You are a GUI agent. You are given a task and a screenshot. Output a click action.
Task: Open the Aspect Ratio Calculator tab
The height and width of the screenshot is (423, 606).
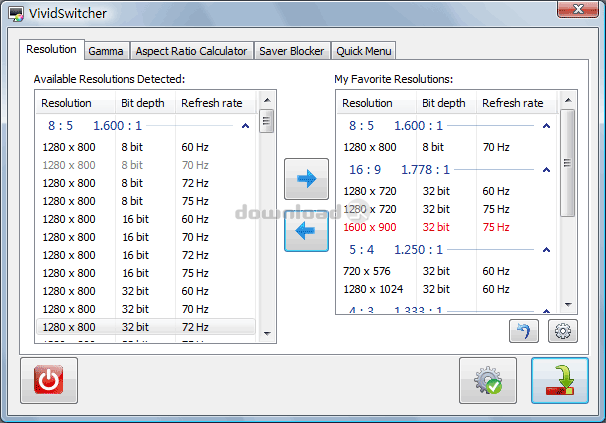pos(190,51)
